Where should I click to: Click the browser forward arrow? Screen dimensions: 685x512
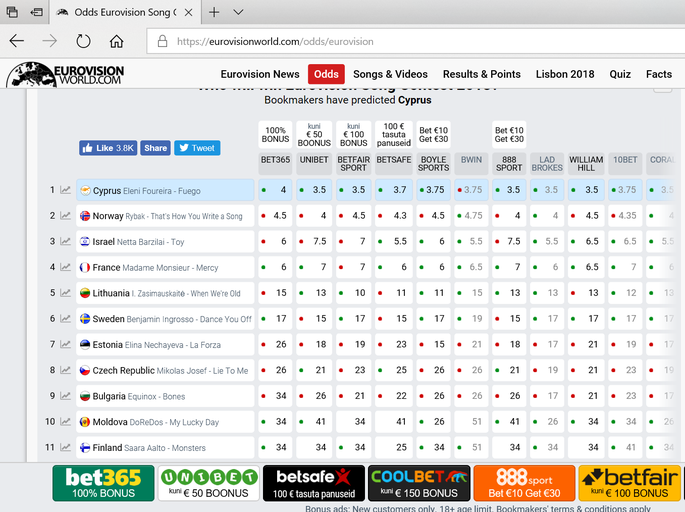point(50,41)
